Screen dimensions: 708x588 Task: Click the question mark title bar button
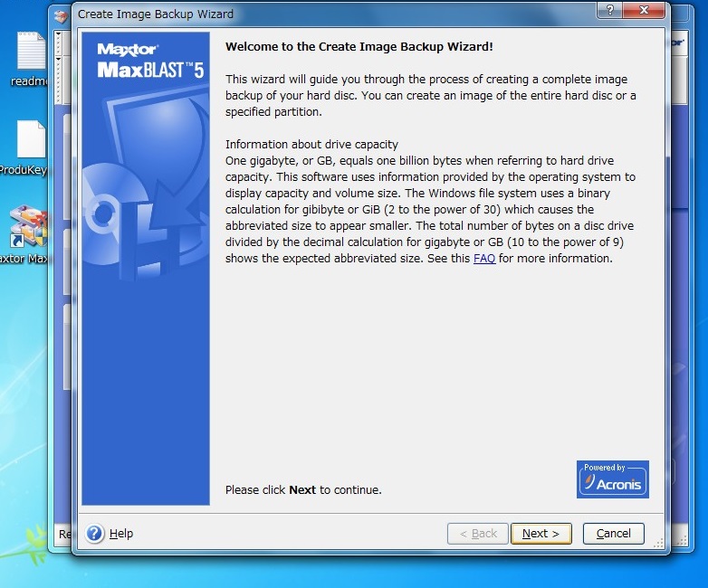pos(609,10)
